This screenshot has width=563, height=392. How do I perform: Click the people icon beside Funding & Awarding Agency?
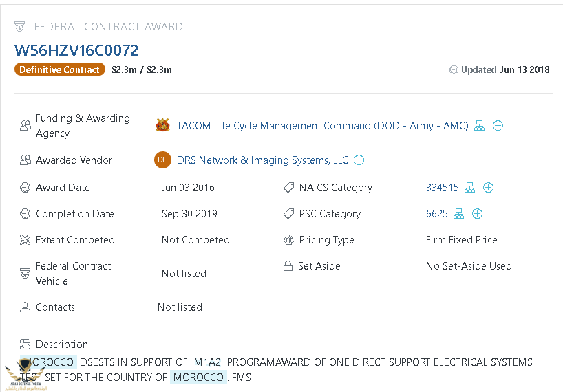click(25, 126)
